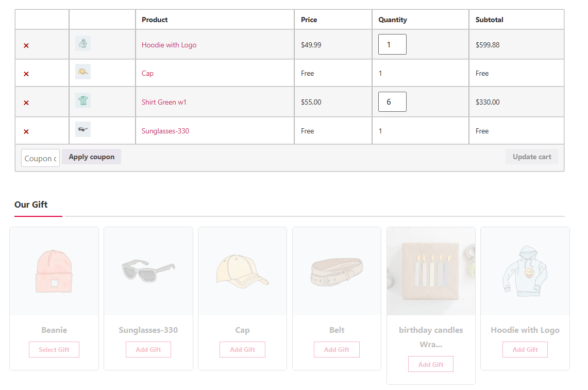Click the Update cart button

tap(531, 157)
